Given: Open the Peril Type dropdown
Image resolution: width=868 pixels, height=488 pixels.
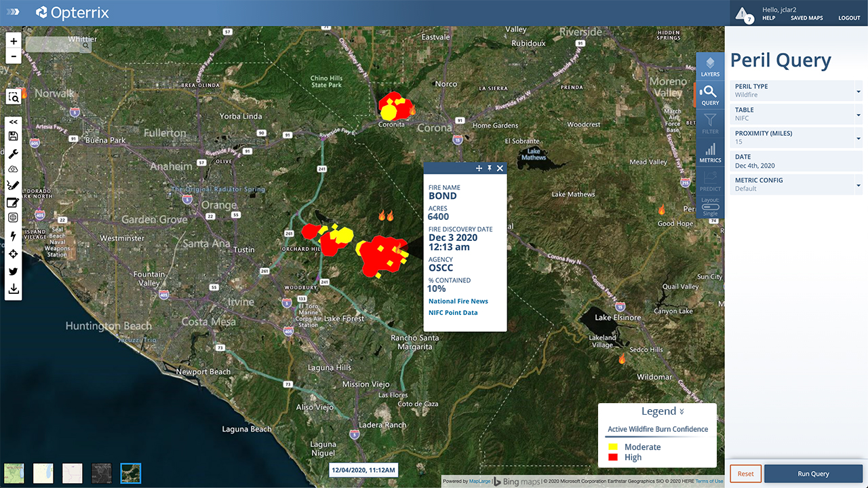Looking at the screenshot, I should tap(796, 90).
